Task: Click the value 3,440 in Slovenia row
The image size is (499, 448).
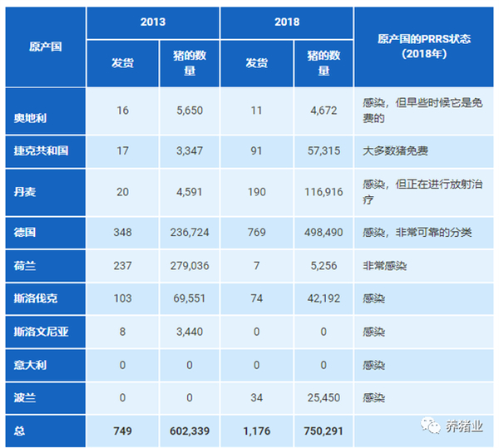Action: (190, 332)
